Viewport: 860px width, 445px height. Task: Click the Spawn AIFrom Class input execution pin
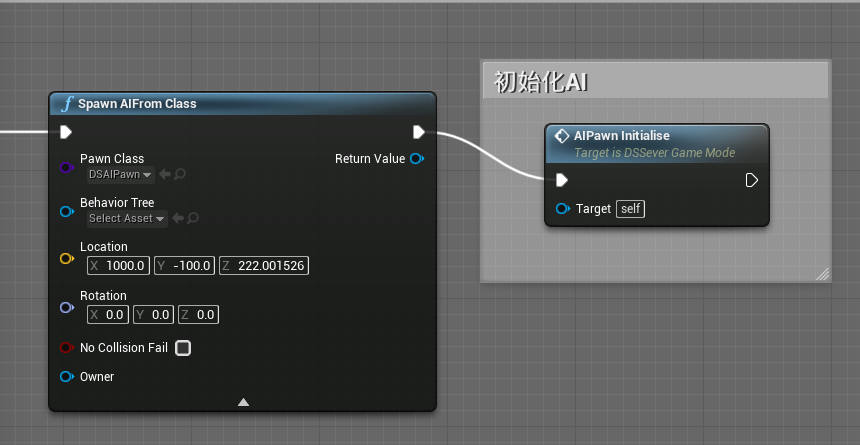66,132
